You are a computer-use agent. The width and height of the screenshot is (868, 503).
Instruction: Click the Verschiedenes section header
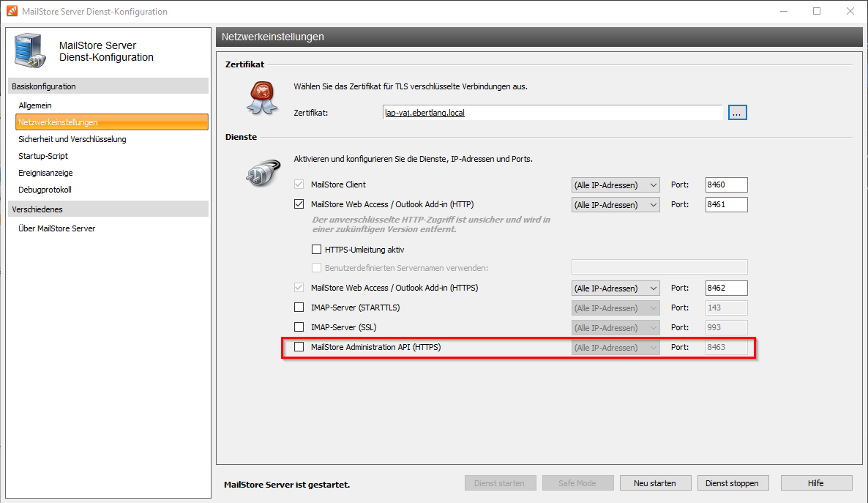coord(108,209)
